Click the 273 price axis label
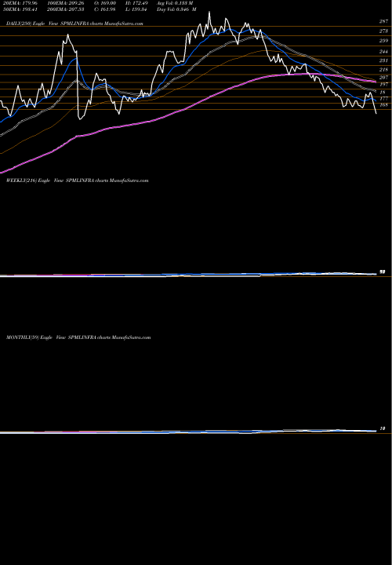This screenshot has width=392, height=565. tap(383, 31)
